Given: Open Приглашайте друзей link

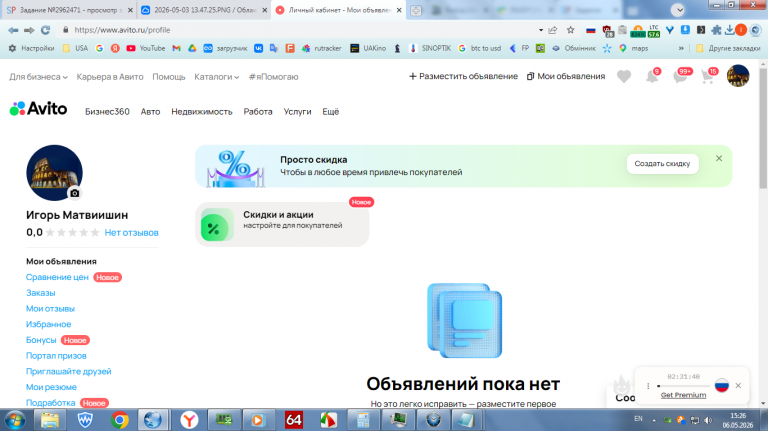Looking at the screenshot, I should (x=69, y=371).
